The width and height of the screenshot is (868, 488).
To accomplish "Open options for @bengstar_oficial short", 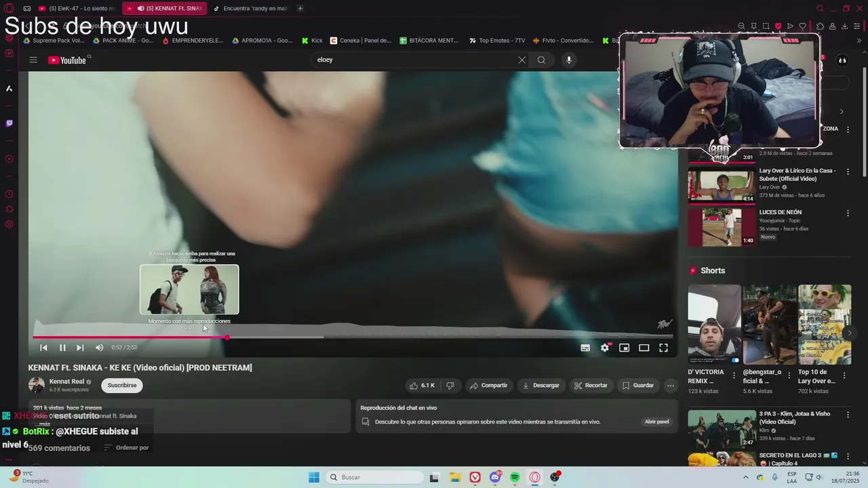I will [789, 375].
